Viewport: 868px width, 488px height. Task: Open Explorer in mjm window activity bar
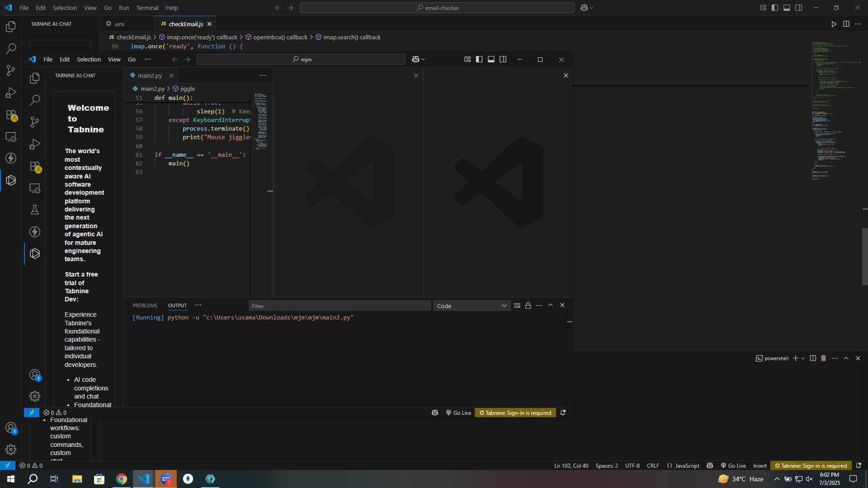(35, 78)
